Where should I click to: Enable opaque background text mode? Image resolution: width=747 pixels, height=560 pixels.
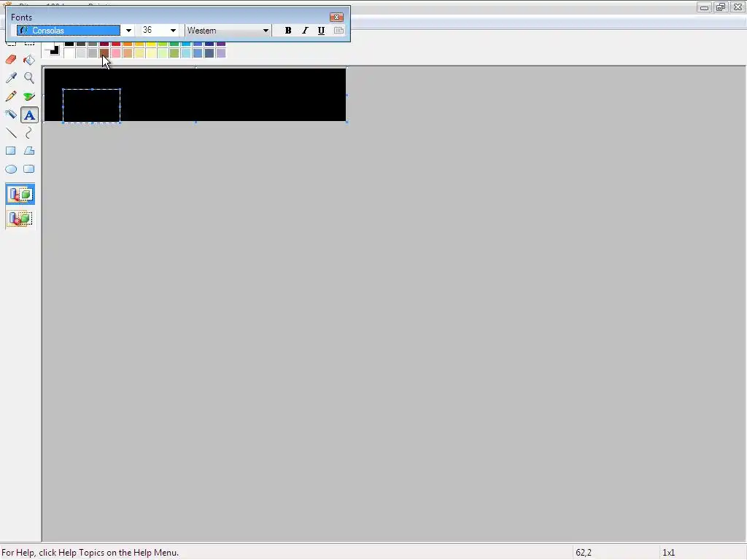pos(20,194)
